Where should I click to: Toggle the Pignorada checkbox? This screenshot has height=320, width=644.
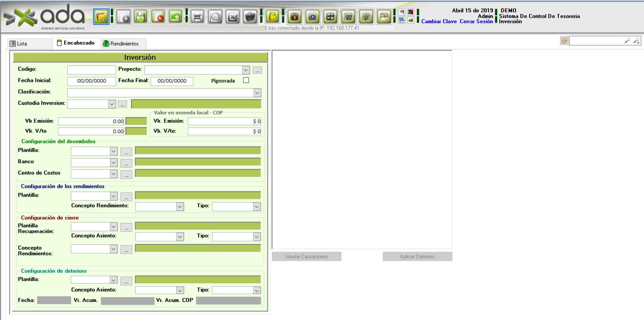(x=246, y=80)
